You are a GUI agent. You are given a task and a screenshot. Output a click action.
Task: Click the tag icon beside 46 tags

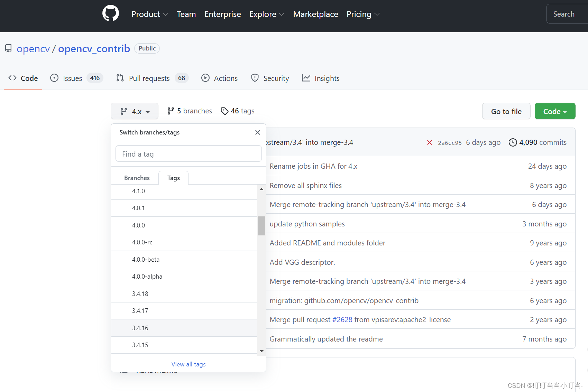[224, 111]
